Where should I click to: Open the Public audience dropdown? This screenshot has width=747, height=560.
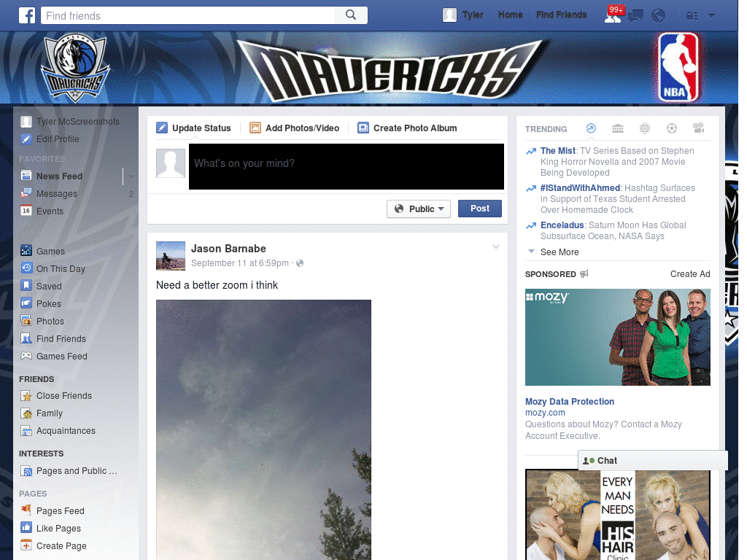pyautogui.click(x=419, y=209)
